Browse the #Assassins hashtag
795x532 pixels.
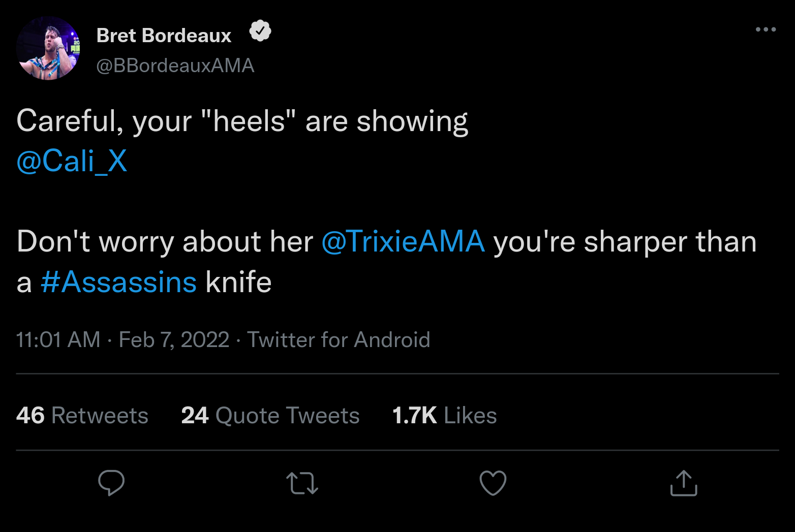tap(118, 282)
